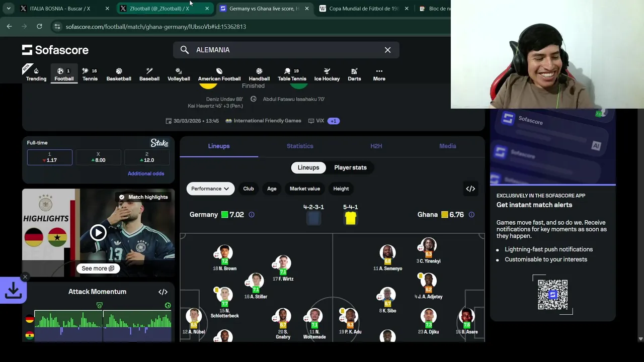Image resolution: width=644 pixels, height=362 pixels.
Task: Open the Statistics tab
Action: (300, 146)
